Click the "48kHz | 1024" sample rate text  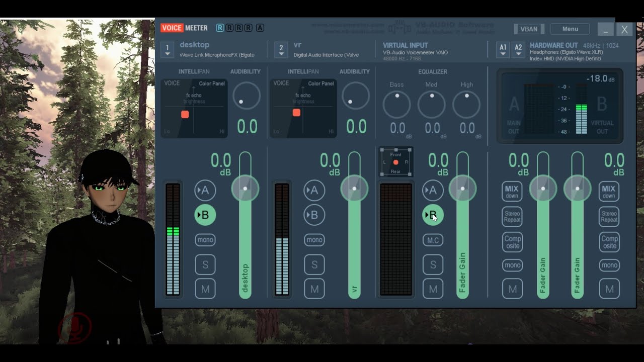(x=601, y=45)
